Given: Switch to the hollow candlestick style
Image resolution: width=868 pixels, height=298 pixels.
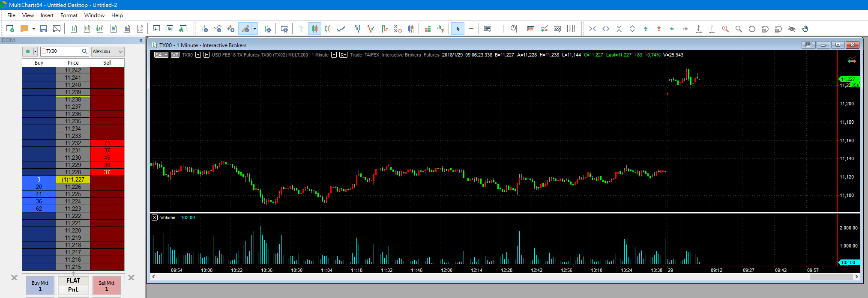Looking at the screenshot, I should coord(328,29).
